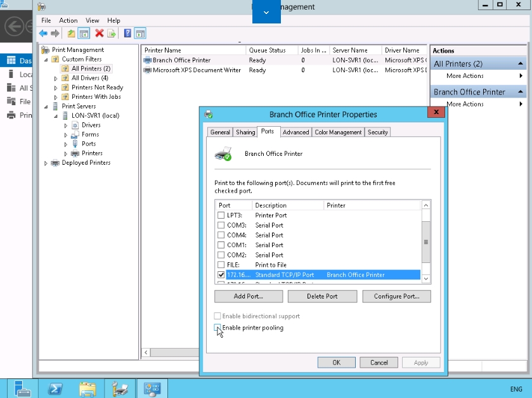Image resolution: width=532 pixels, height=398 pixels.
Task: Collapse the Custom Filters tree node
Action: click(x=46, y=60)
